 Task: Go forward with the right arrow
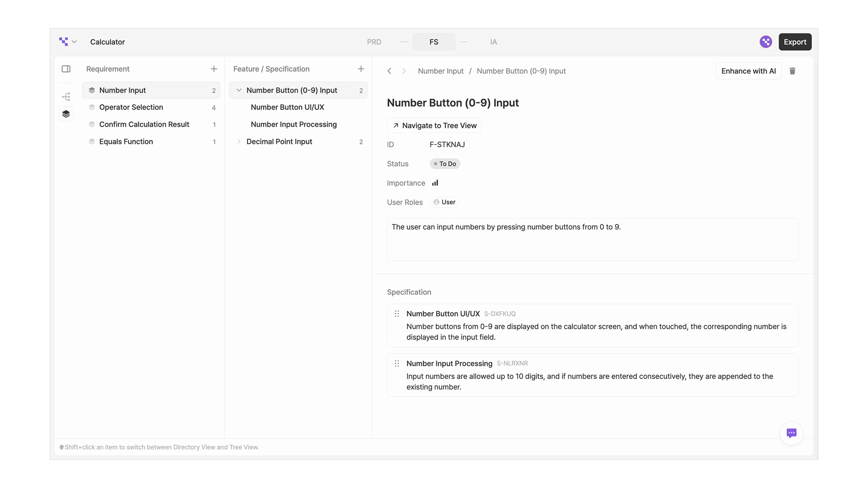(404, 71)
